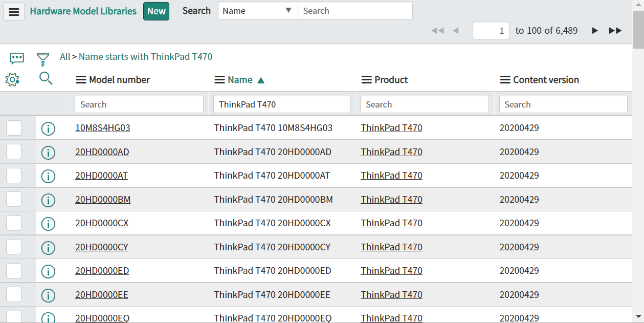The image size is (644, 323).
Task: Focus Product column search box
Action: pyautogui.click(x=425, y=104)
